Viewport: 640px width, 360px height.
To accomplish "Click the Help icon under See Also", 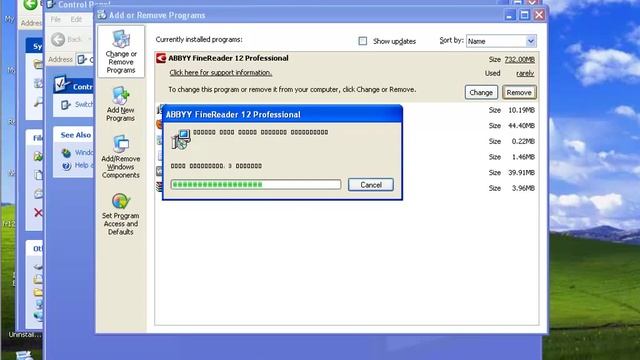I will (67, 166).
